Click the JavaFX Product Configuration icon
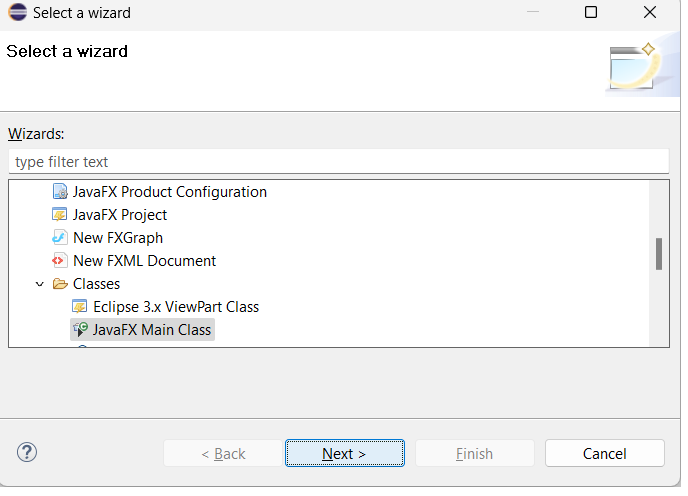Viewport: 688px width, 496px height. (60, 192)
